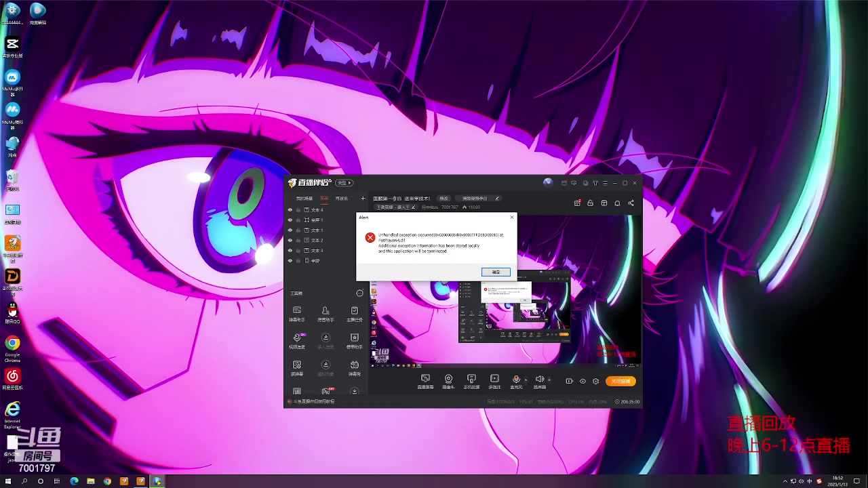This screenshot has height=488, width=868.
Task: Add a 手游投屏 mobile cast source
Action: coord(471,382)
